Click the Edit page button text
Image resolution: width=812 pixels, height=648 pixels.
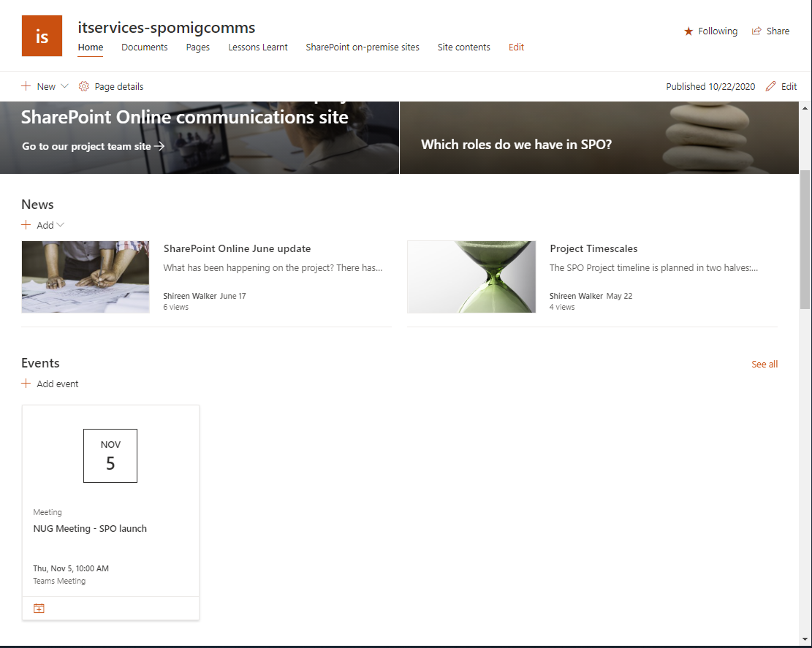point(789,86)
